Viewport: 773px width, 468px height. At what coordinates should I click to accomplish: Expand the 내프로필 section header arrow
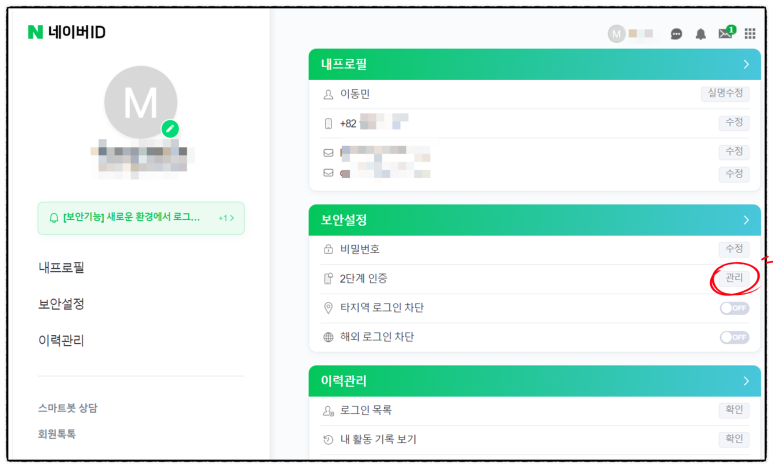pos(746,64)
